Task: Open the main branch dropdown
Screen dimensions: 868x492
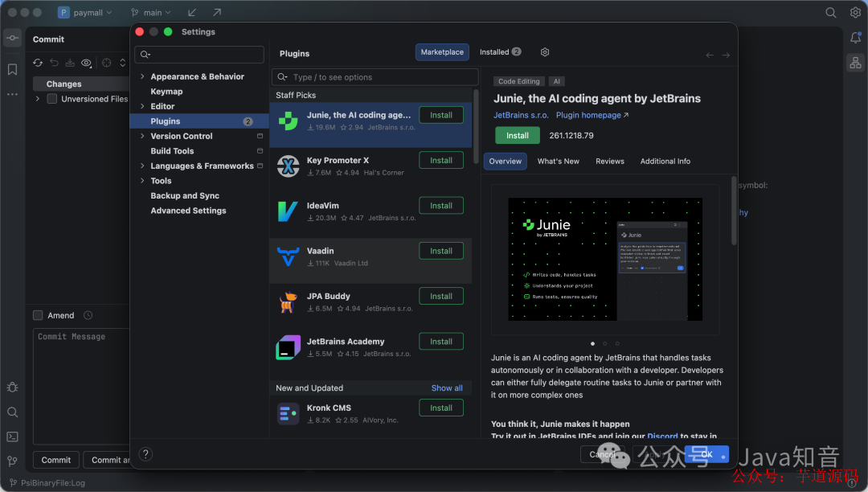Action: (x=150, y=12)
